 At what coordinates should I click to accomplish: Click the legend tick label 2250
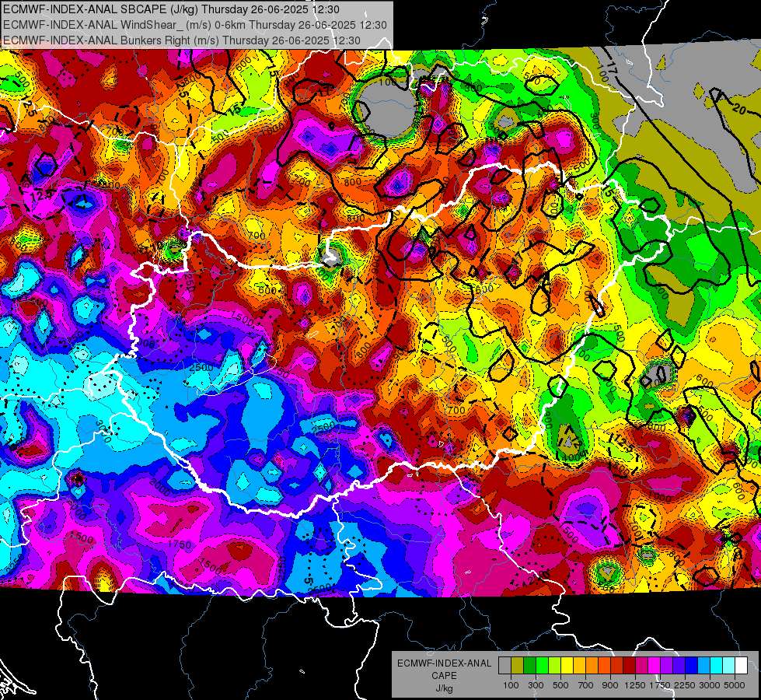[685, 685]
